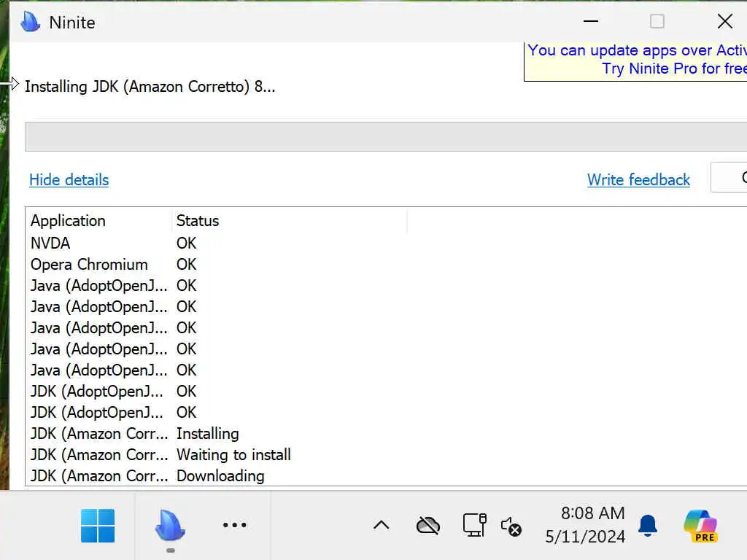Click the Write feedback link
This screenshot has width=747, height=560.
click(x=638, y=180)
